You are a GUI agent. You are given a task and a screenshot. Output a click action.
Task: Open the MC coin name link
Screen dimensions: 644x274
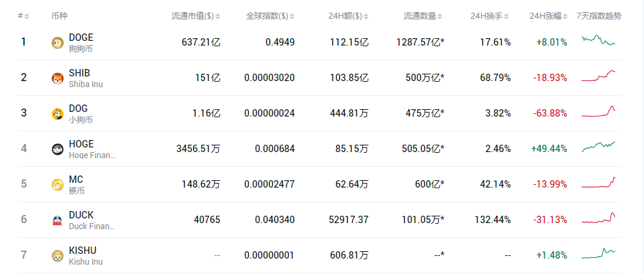[x=76, y=180]
